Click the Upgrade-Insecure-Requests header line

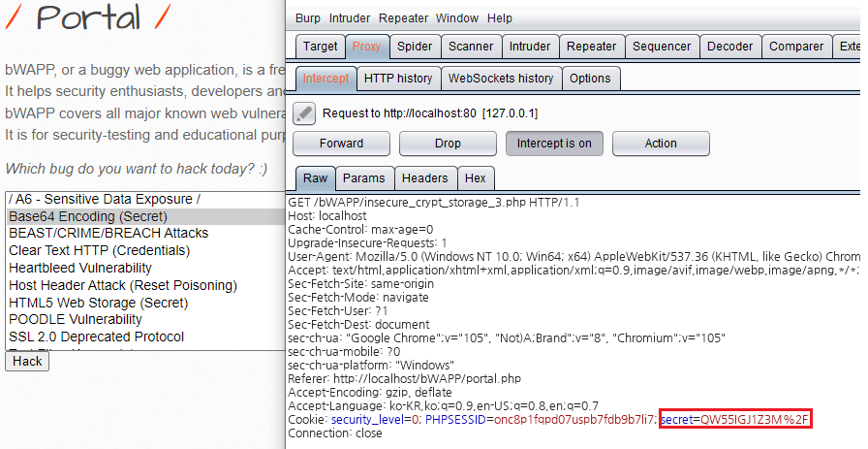(x=367, y=242)
